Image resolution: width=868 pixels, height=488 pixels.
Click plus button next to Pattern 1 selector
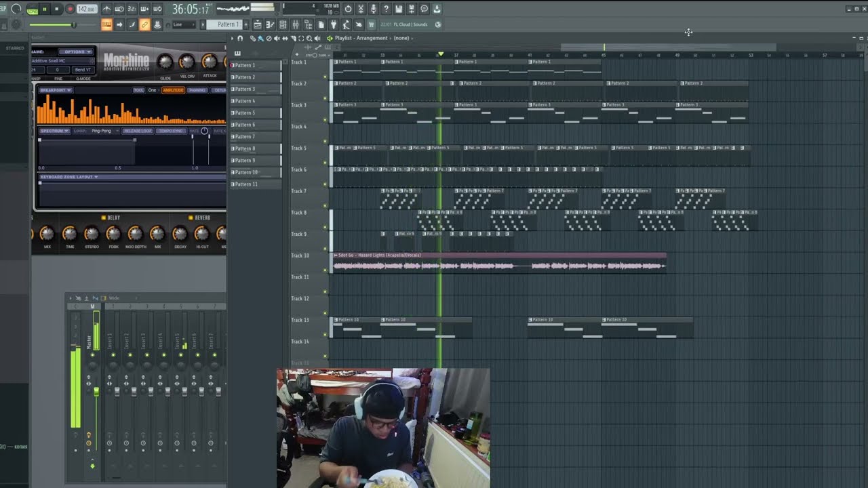coord(245,24)
